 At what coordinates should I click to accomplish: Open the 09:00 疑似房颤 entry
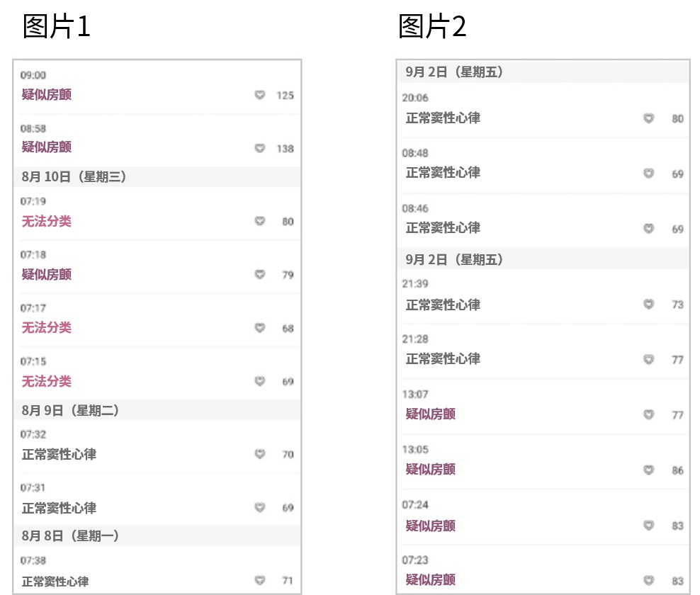coord(157,87)
